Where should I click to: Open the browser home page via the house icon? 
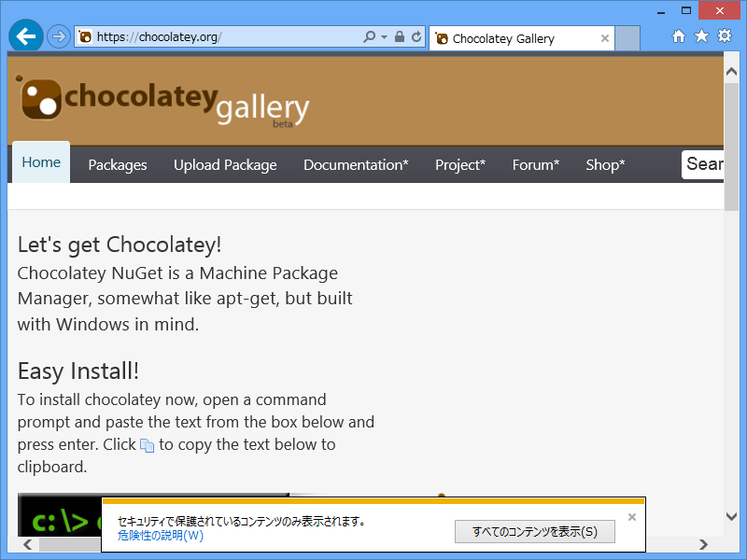[x=680, y=37]
